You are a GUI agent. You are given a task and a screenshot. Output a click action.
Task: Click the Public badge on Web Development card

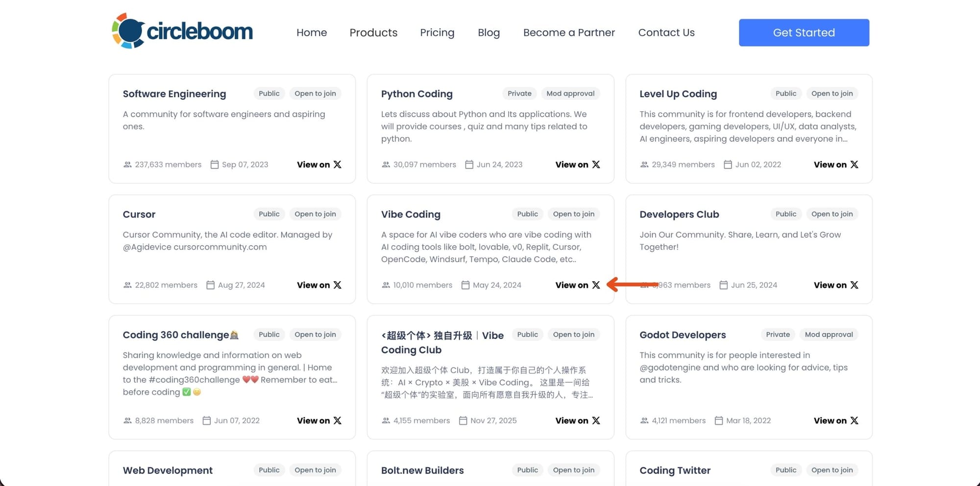point(269,470)
